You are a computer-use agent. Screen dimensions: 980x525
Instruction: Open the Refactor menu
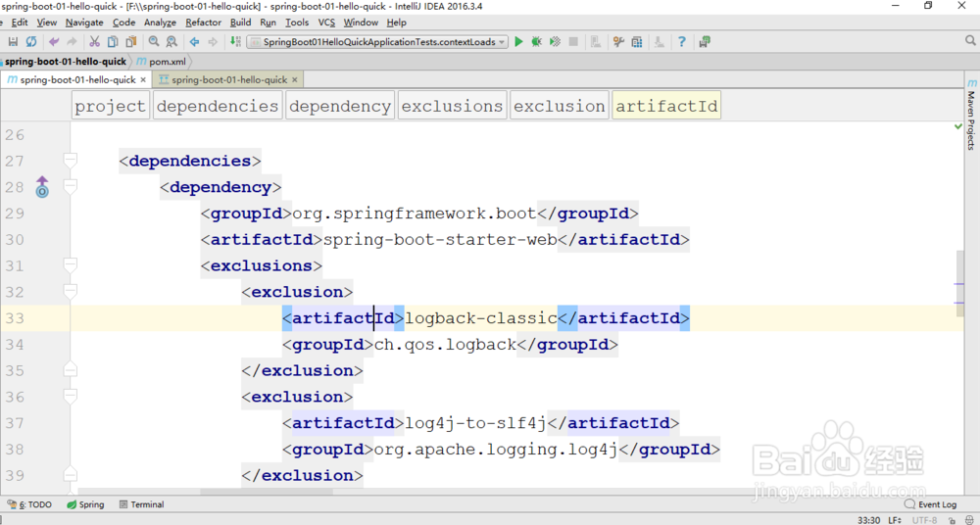pyautogui.click(x=203, y=23)
